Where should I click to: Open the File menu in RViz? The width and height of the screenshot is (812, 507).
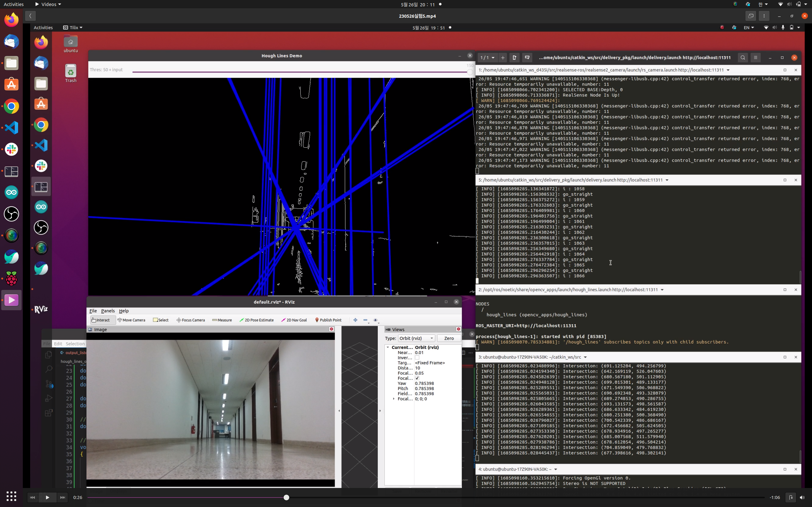pos(93,311)
